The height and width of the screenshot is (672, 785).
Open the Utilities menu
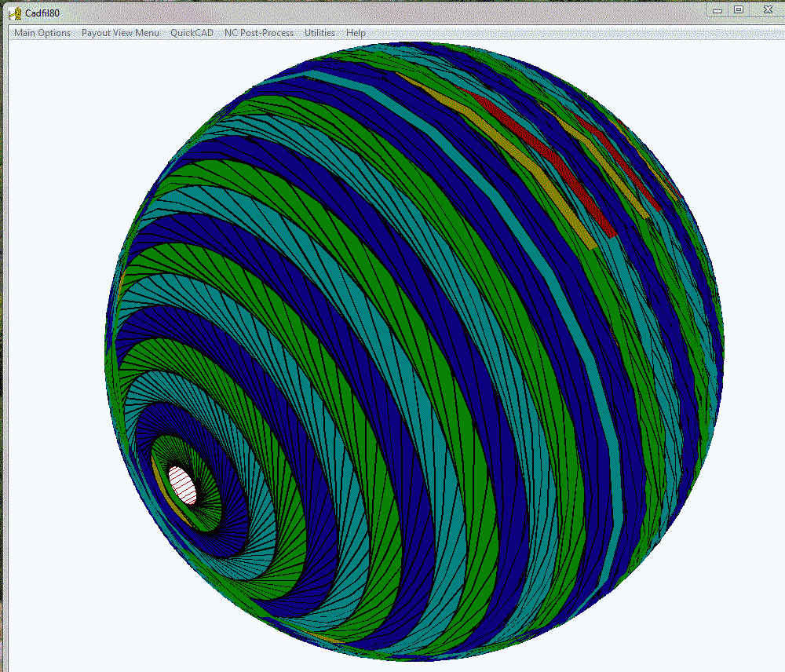pyautogui.click(x=319, y=33)
